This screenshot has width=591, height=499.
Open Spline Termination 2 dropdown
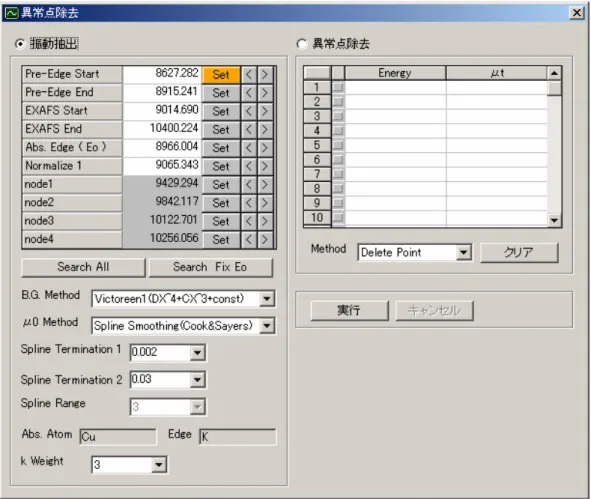click(x=197, y=380)
